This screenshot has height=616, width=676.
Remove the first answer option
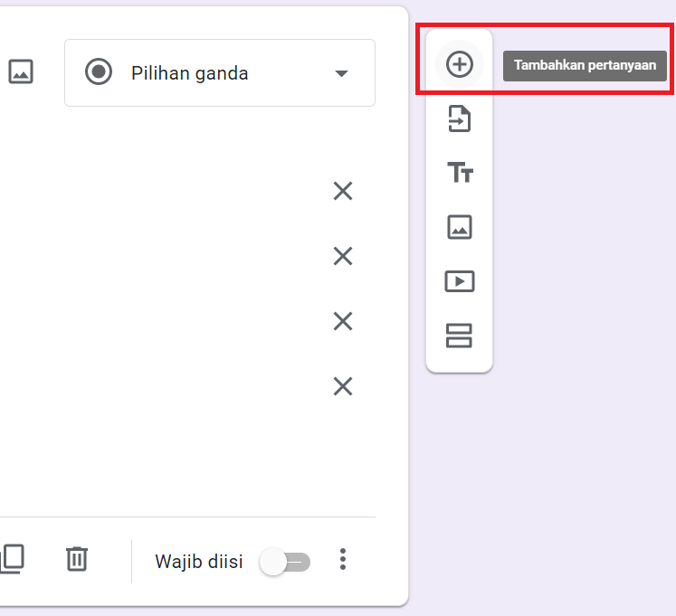tap(343, 191)
